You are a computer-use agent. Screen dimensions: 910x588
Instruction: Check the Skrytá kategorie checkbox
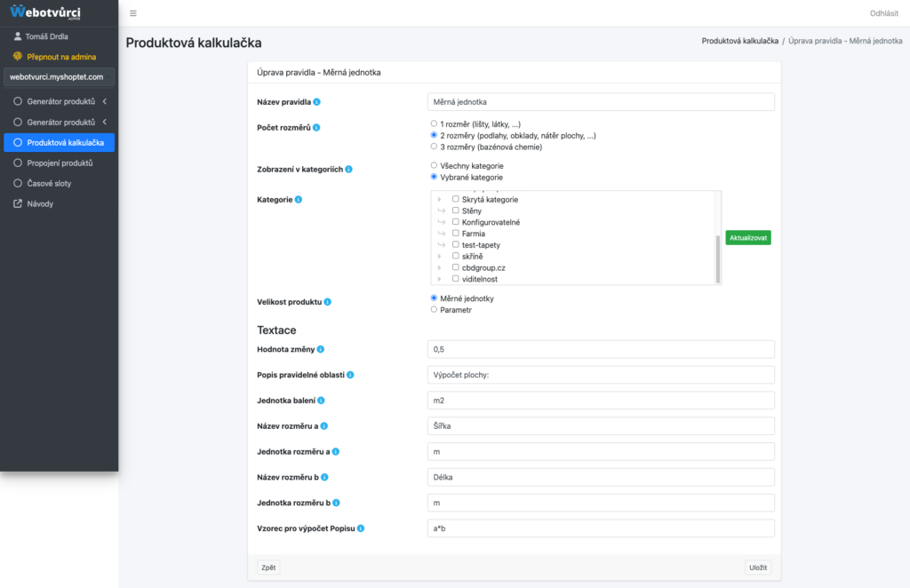(x=456, y=199)
